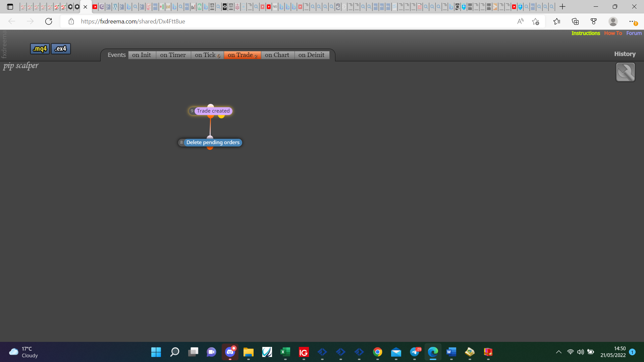Viewport: 644px width, 362px height.
Task: Select the Delete pending orders block
Action: click(213, 142)
